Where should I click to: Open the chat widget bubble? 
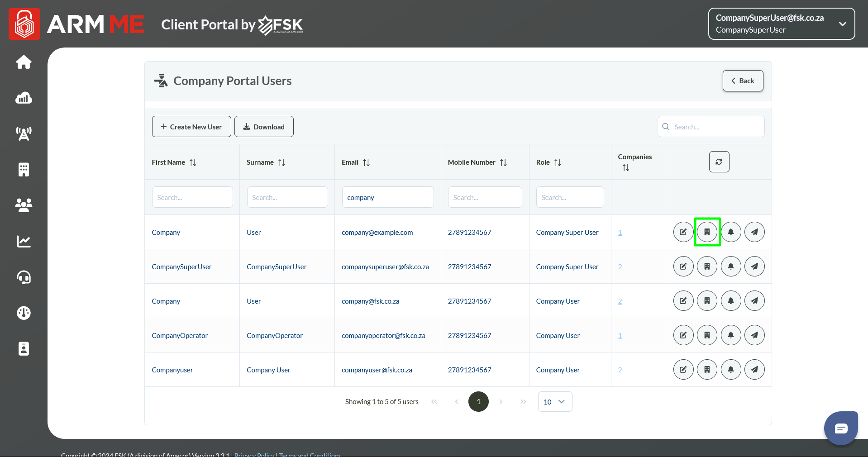coord(841,428)
